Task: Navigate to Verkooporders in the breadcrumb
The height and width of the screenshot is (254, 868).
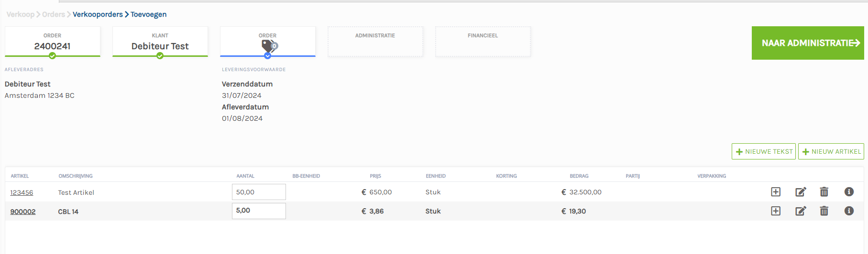Action: pyautogui.click(x=98, y=14)
